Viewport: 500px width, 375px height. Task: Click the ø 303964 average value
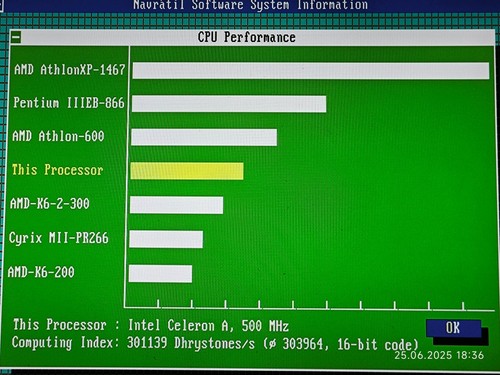pyautogui.click(x=297, y=344)
